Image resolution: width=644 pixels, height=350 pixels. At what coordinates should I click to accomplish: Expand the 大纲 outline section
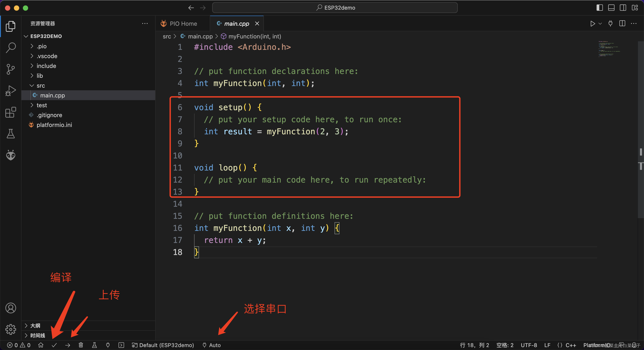35,325
